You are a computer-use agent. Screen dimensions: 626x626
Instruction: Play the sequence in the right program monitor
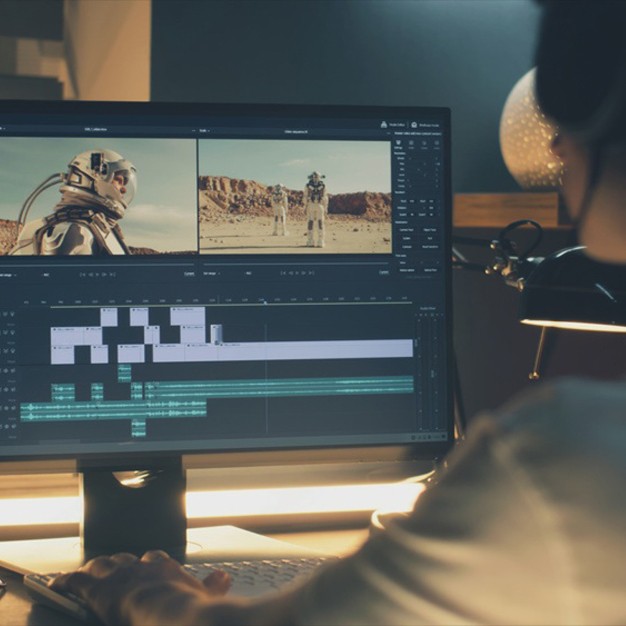(x=297, y=273)
